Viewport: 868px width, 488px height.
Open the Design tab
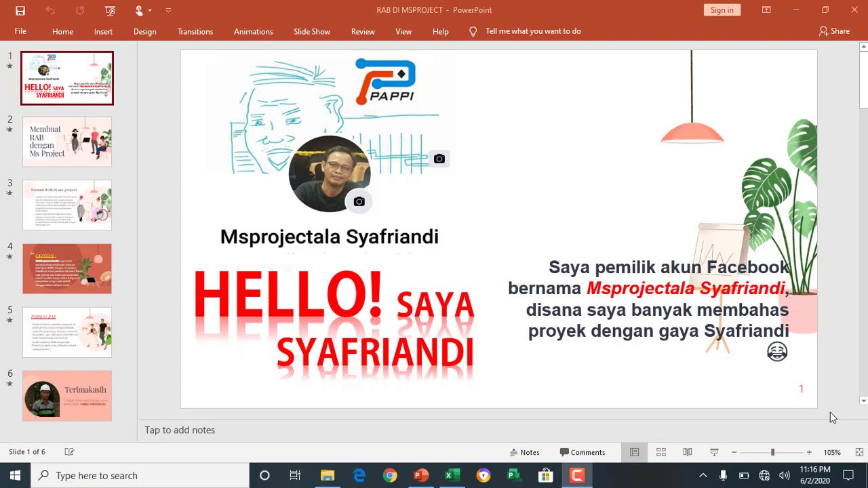coord(144,31)
